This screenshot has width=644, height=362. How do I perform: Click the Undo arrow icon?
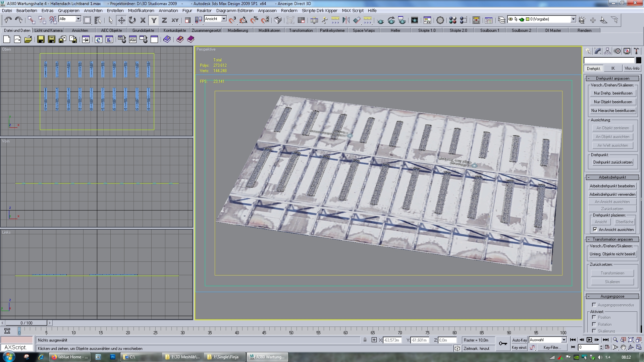pos(8,20)
